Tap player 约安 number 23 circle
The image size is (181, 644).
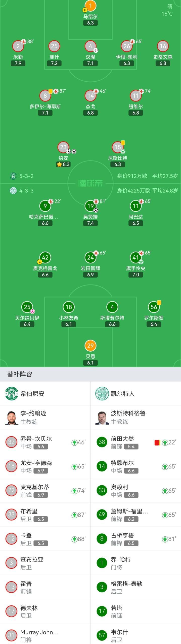63,147
